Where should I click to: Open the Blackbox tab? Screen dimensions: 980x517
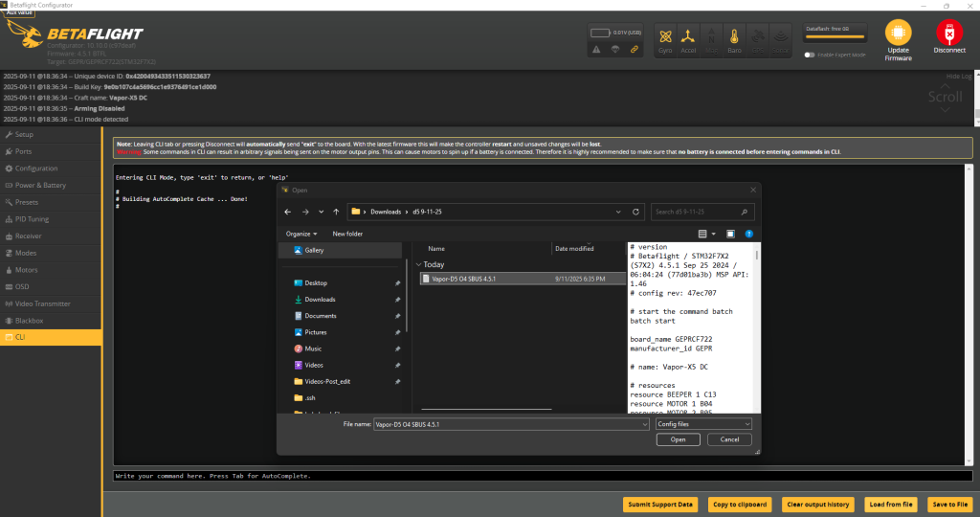[x=51, y=320]
